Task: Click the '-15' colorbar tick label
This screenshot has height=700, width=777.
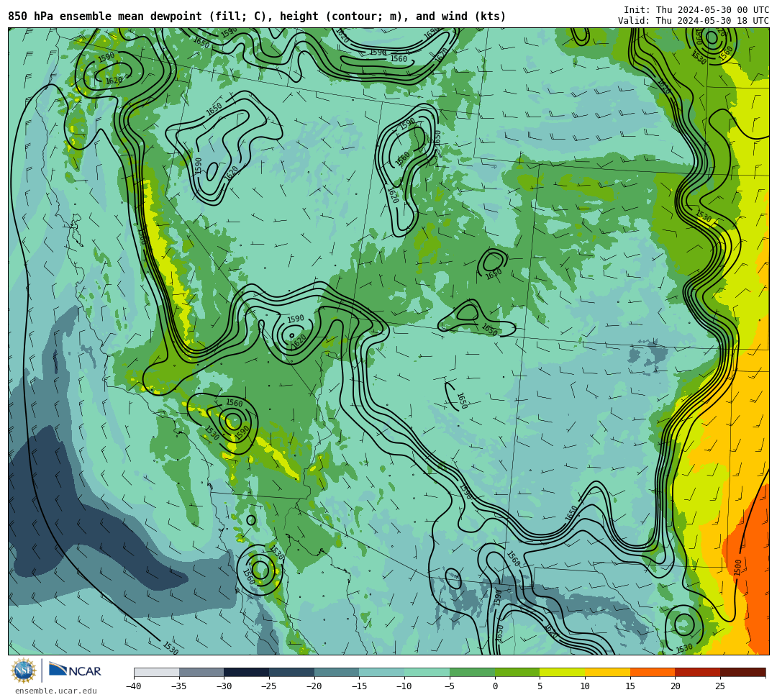Action: pyautogui.click(x=359, y=686)
